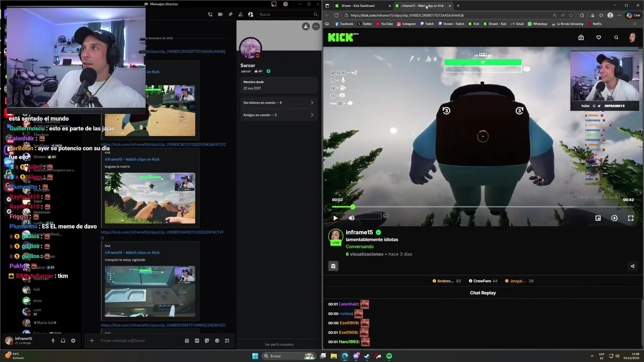Start a video call in Discord

(x=220, y=14)
